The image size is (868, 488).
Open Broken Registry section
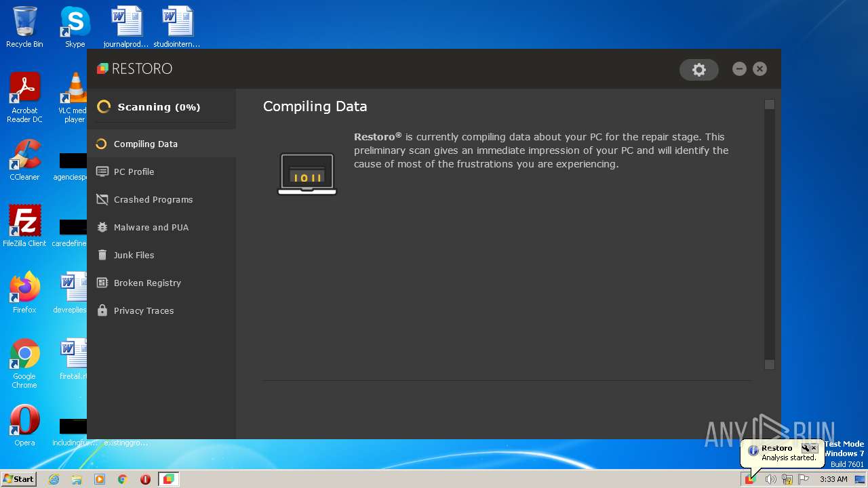click(161, 283)
